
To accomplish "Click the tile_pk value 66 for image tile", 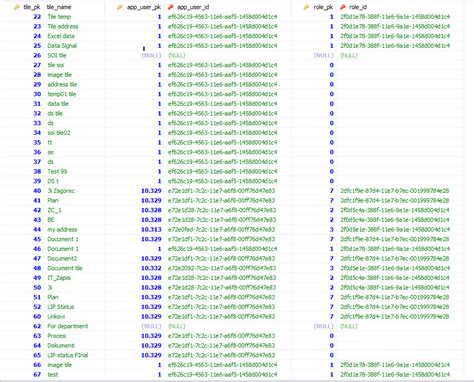I will click(x=37, y=365).
